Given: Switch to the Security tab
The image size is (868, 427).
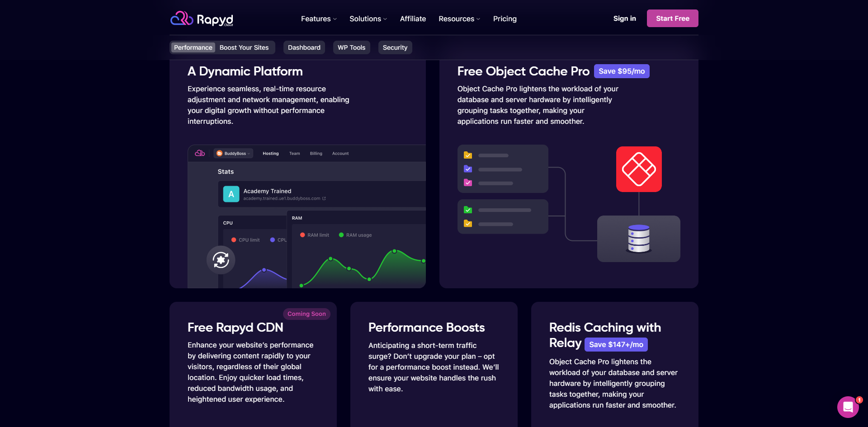Looking at the screenshot, I should pos(395,47).
